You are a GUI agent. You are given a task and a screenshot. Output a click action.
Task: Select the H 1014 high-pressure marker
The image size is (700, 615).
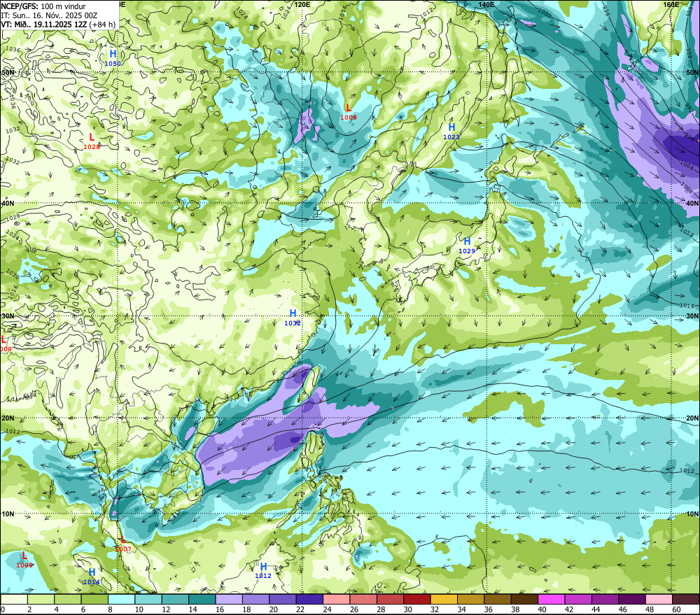(x=92, y=577)
